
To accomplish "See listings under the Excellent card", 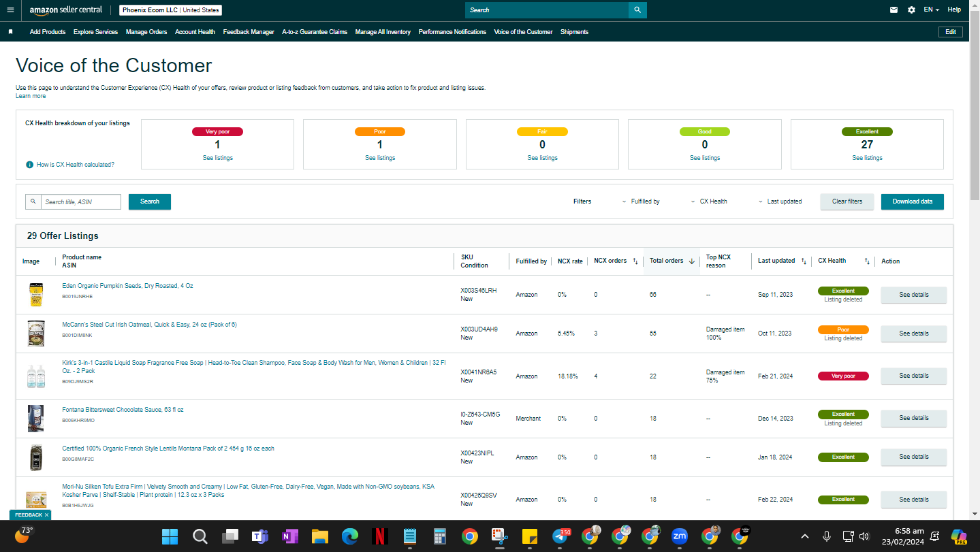I will click(x=867, y=158).
